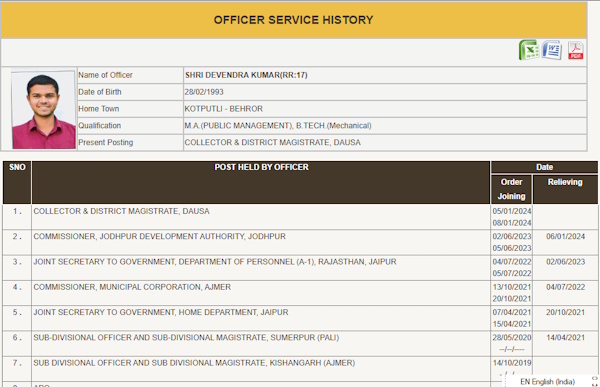
Task: Click the EN English (India) language indicator
Action: (x=547, y=382)
